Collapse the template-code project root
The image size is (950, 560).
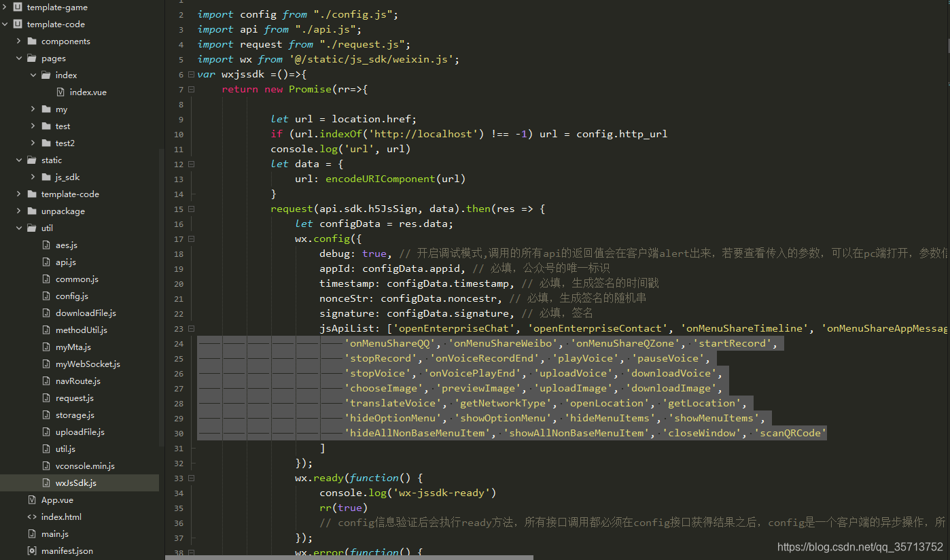5,24
